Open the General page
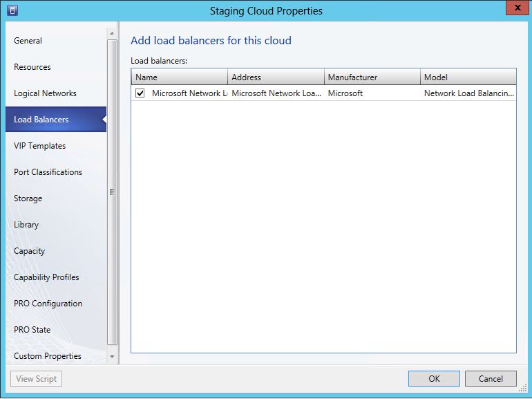This screenshot has height=399, width=532. click(x=28, y=41)
